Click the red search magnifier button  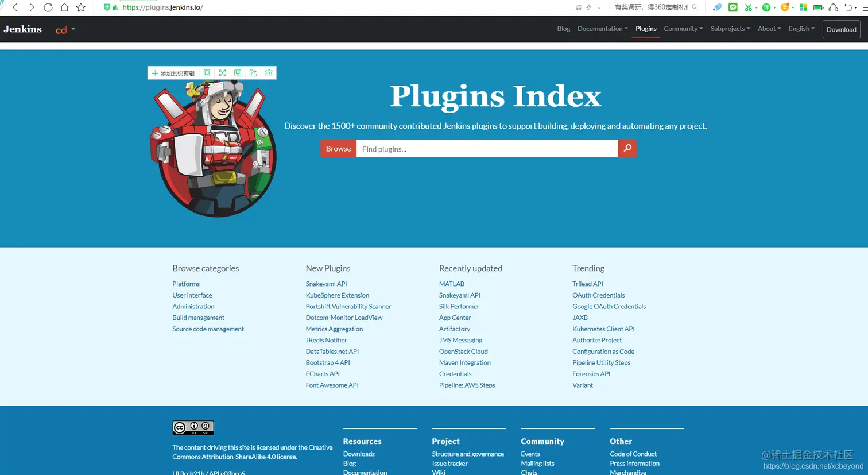(x=627, y=149)
